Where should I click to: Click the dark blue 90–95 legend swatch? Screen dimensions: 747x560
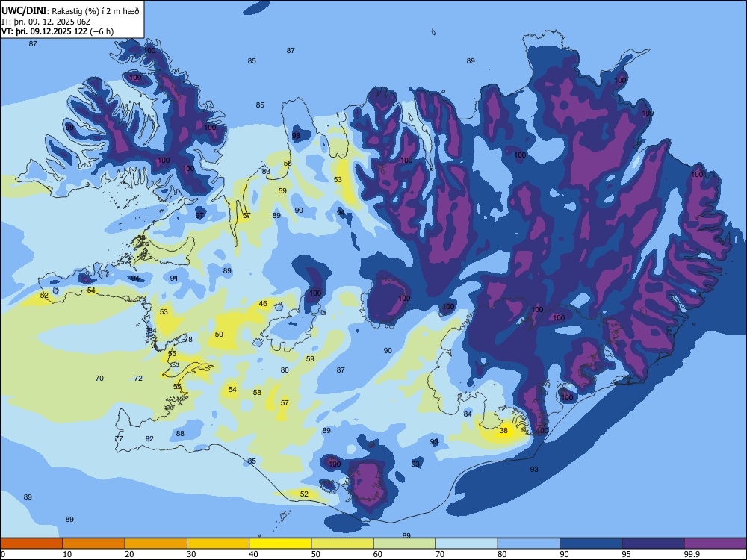pyautogui.click(x=591, y=544)
